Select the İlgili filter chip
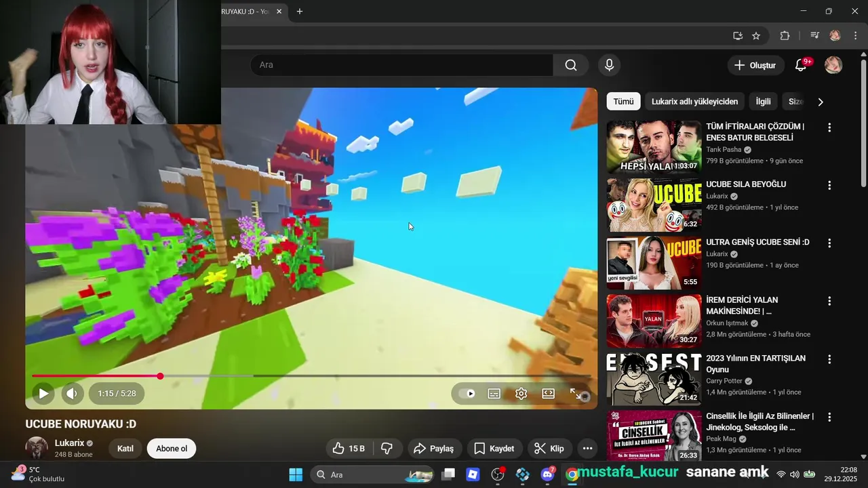Viewport: 868px width, 488px height. 764,102
